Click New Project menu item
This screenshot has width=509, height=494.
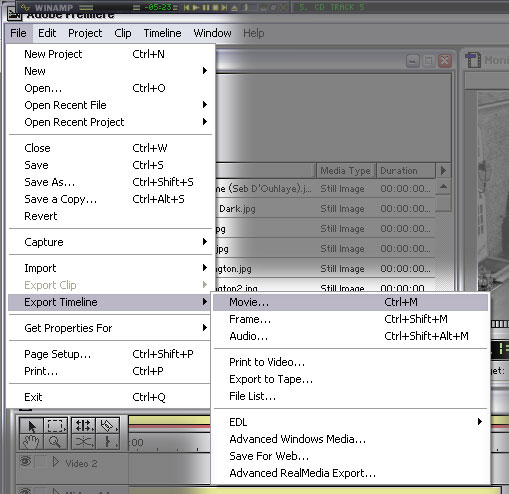click(110, 54)
